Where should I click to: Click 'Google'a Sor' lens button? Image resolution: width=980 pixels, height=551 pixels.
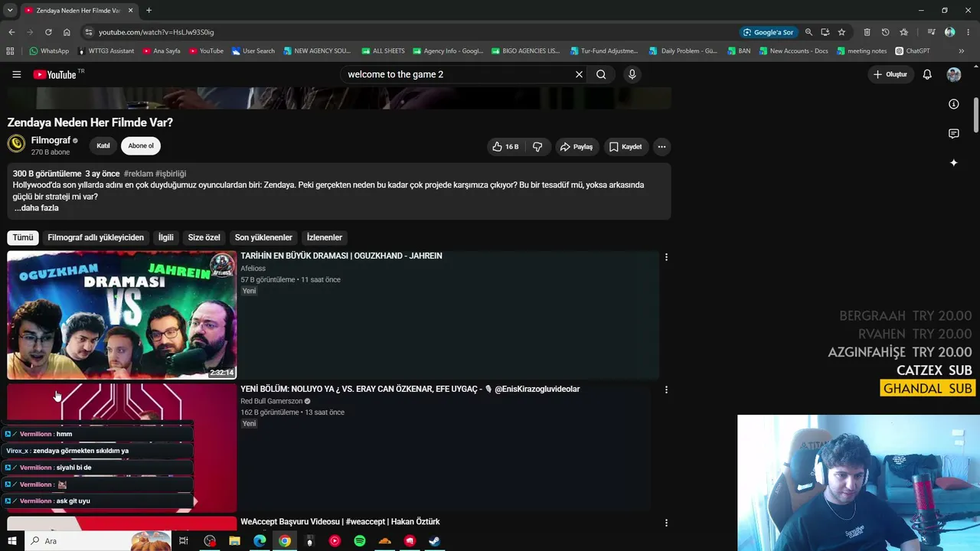click(769, 32)
